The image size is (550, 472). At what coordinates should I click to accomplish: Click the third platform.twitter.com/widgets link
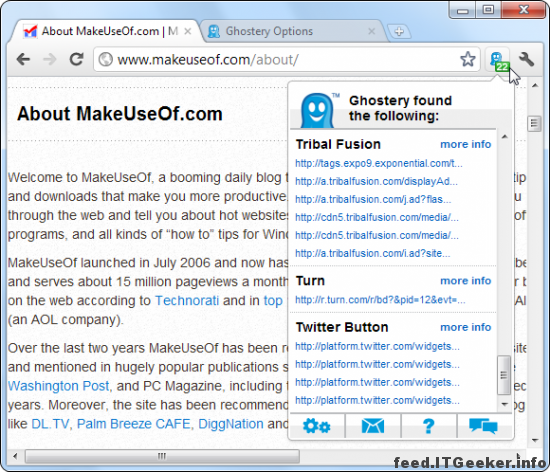click(377, 382)
